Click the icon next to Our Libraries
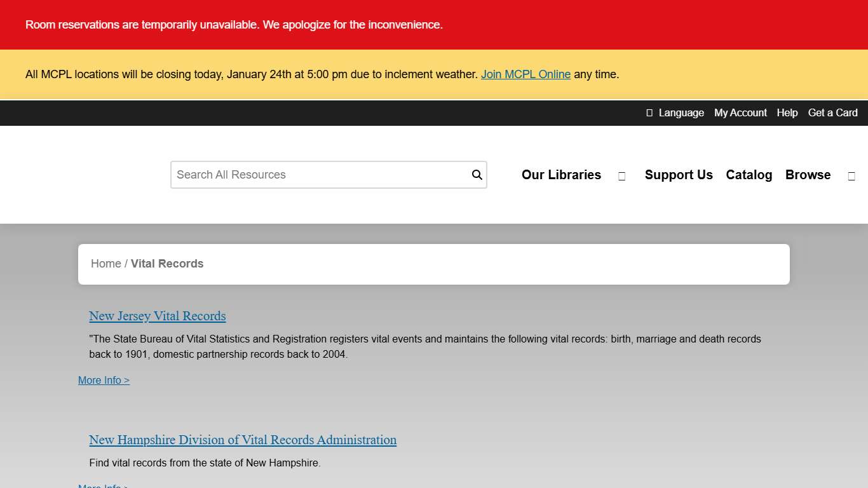The image size is (868, 488). pyautogui.click(x=621, y=175)
